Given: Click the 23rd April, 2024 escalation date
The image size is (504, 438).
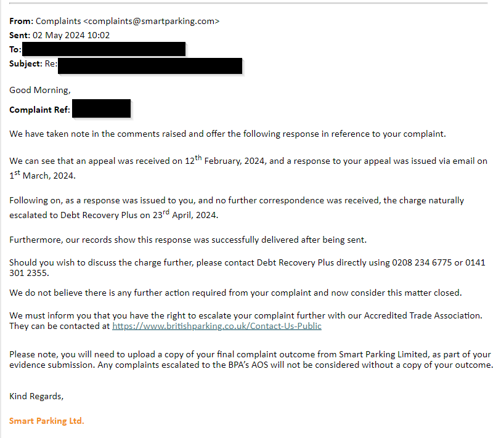Looking at the screenshot, I should point(185,214).
